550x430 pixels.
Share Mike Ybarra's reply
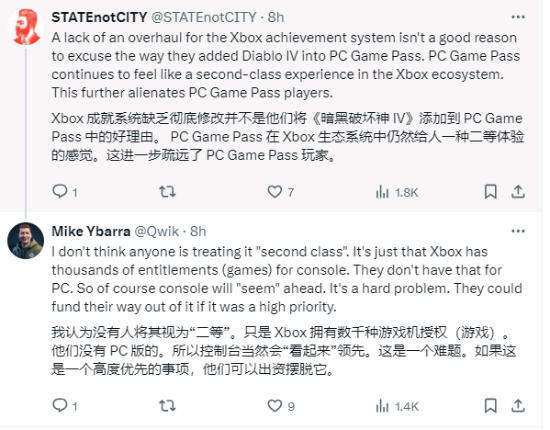[x=518, y=406]
